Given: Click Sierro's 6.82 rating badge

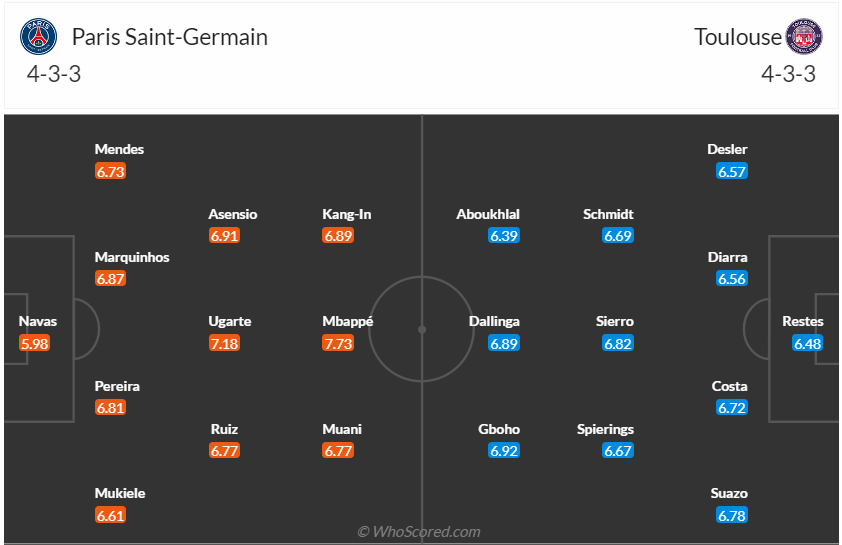Looking at the screenshot, I should click(x=617, y=343).
